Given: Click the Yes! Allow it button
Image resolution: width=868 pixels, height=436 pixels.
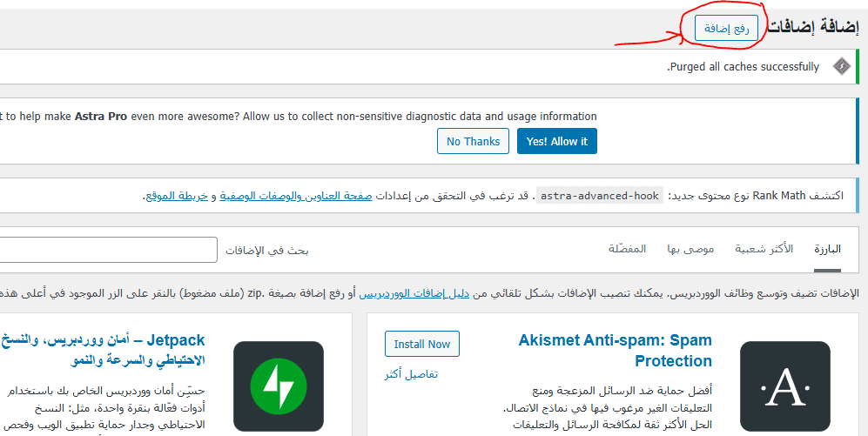Looking at the screenshot, I should 557,141.
